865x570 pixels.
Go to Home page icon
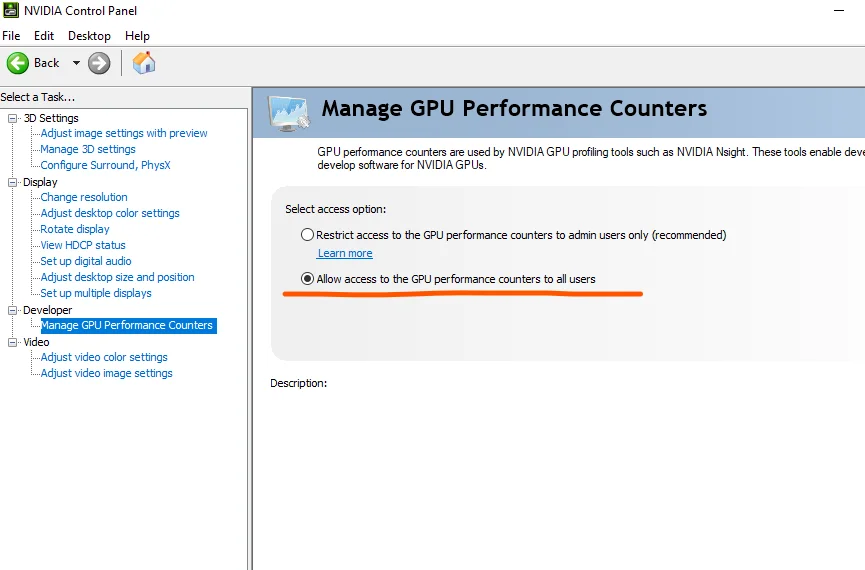(144, 63)
